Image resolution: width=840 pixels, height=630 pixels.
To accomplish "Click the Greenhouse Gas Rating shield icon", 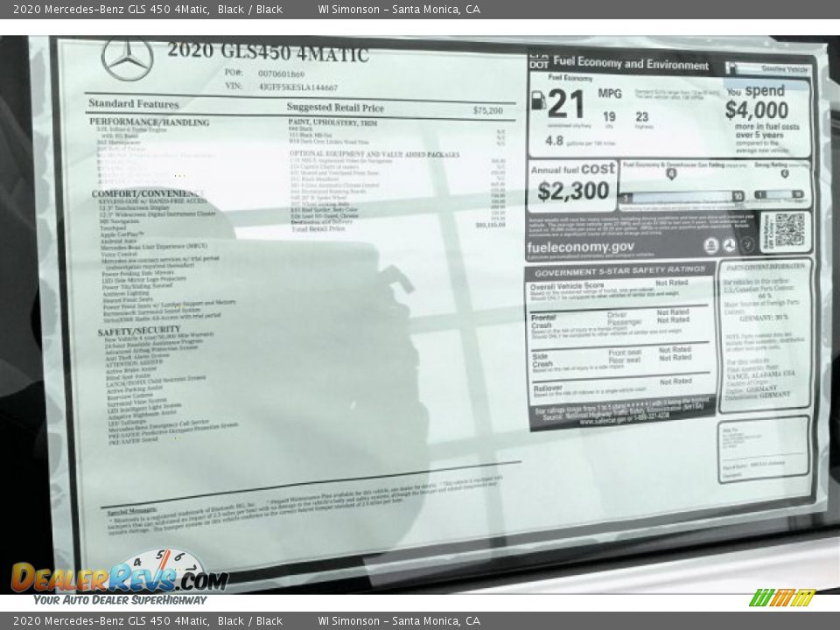I will tap(671, 174).
